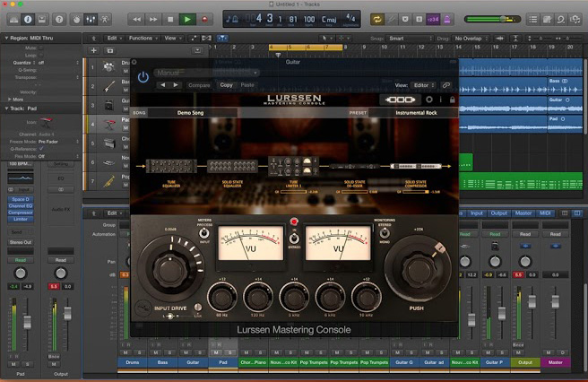588x382 pixels.
Task: Open plugin View Editor dropdown
Action: pyautogui.click(x=423, y=85)
